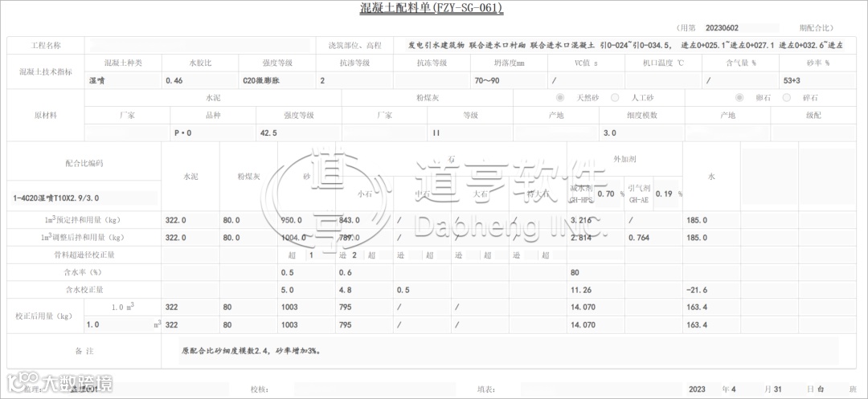868x399 pixels.
Task: Click the blank 水泥 厂家 field
Action: [x=127, y=133]
